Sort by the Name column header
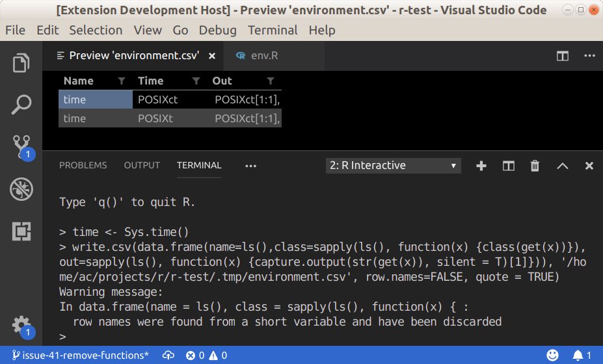Image resolution: width=603 pixels, height=364 pixels. pos(79,81)
